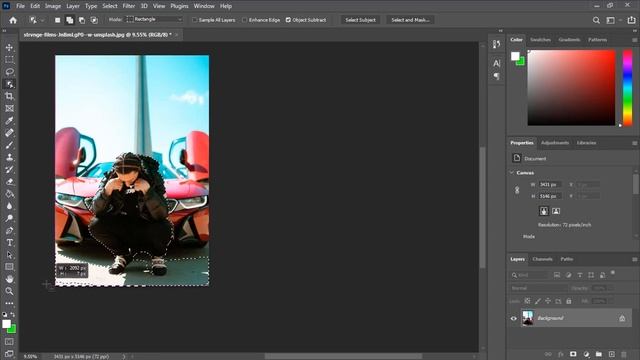Viewport: 640px width, 360px height.
Task: Switch to the Channels tab
Action: click(542, 259)
